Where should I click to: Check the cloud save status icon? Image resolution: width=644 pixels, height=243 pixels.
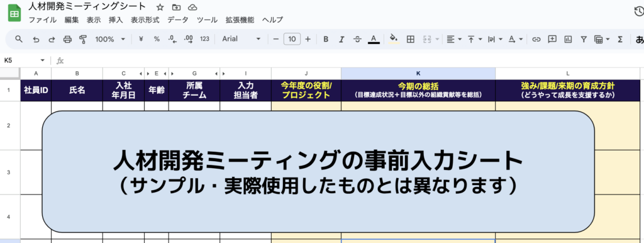pos(192,7)
